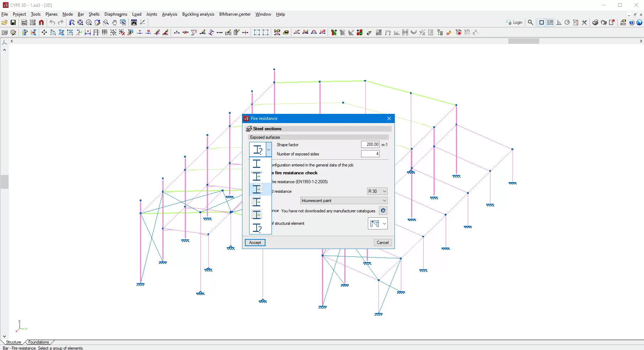Click the red magnet snap icon
Viewport: 644px width, 350px height.
41,22
